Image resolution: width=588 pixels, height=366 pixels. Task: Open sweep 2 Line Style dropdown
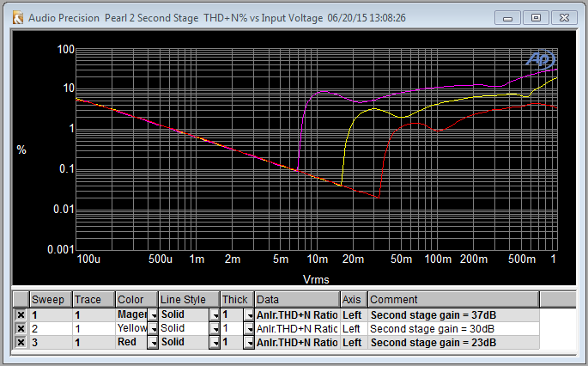click(215, 329)
